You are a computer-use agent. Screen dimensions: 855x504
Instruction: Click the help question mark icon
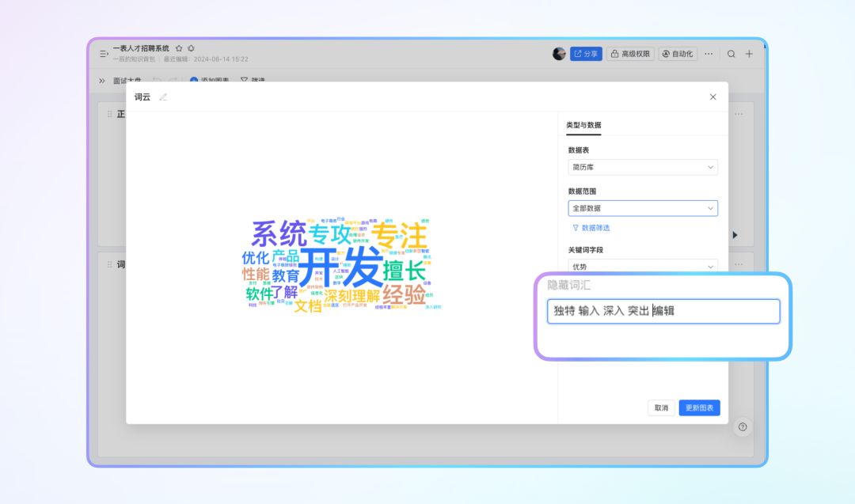743,427
